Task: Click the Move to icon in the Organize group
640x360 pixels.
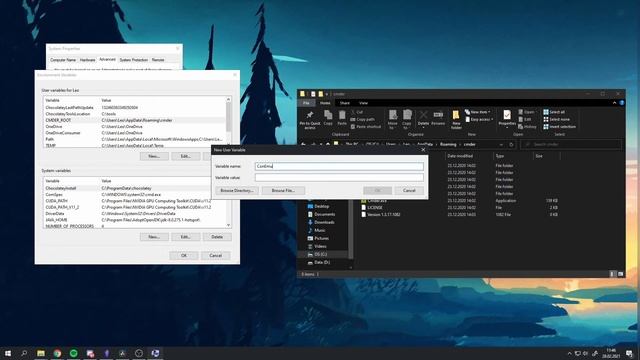Action: (393, 119)
